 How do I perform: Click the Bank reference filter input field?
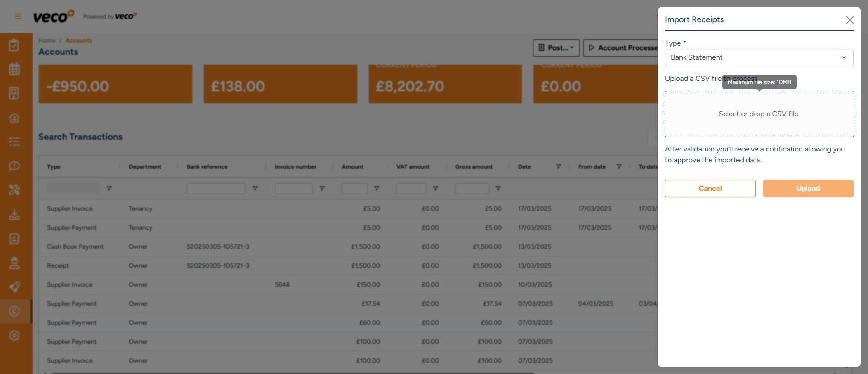(216, 189)
